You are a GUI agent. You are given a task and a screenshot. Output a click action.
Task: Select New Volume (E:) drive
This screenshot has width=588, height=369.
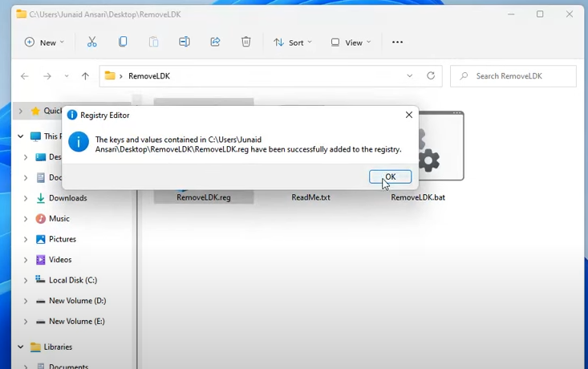point(77,322)
